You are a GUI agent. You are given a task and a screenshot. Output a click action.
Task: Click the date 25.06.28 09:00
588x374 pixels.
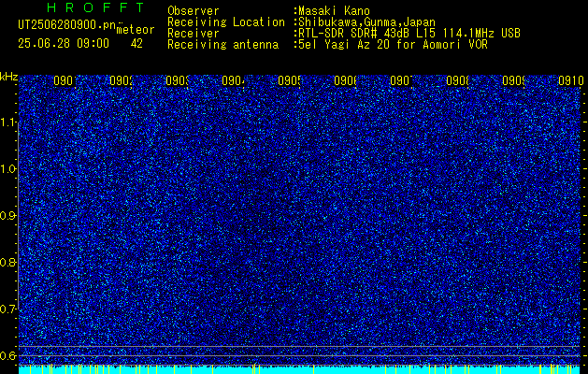click(x=64, y=44)
